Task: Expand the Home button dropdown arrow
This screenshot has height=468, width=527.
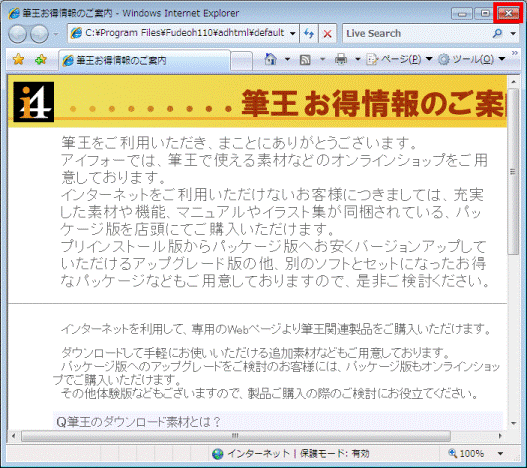Action: 287,60
